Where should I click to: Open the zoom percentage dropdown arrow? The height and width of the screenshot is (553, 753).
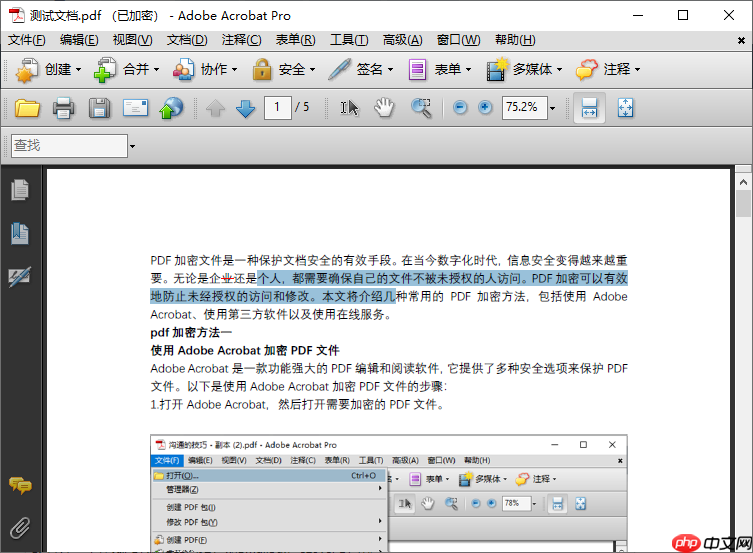552,108
